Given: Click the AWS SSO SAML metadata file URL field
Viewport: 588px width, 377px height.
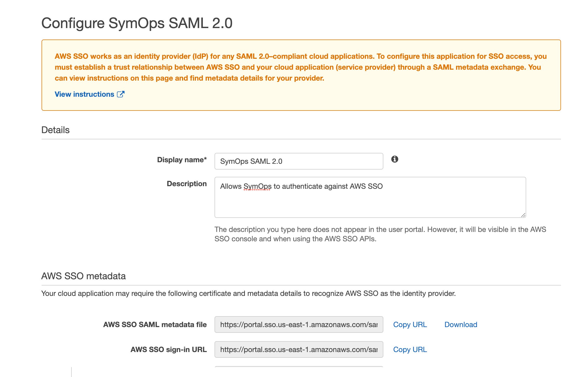Looking at the screenshot, I should pyautogui.click(x=299, y=324).
